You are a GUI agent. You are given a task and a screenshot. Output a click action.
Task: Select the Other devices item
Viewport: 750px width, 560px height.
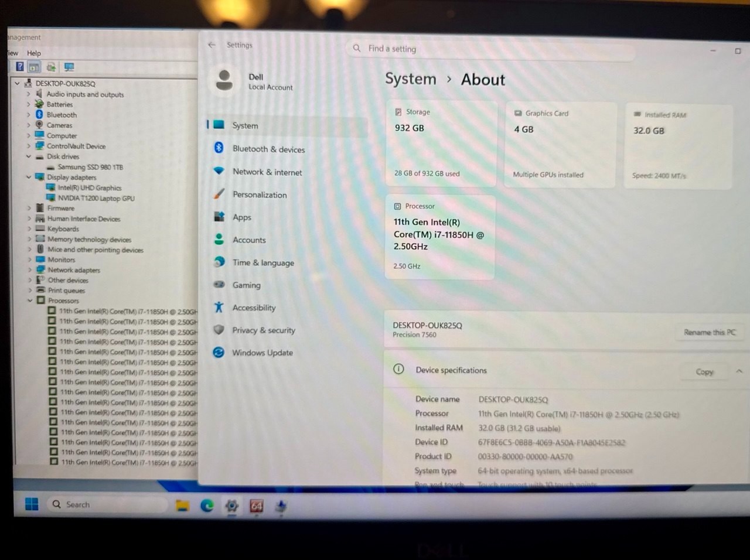(68, 280)
